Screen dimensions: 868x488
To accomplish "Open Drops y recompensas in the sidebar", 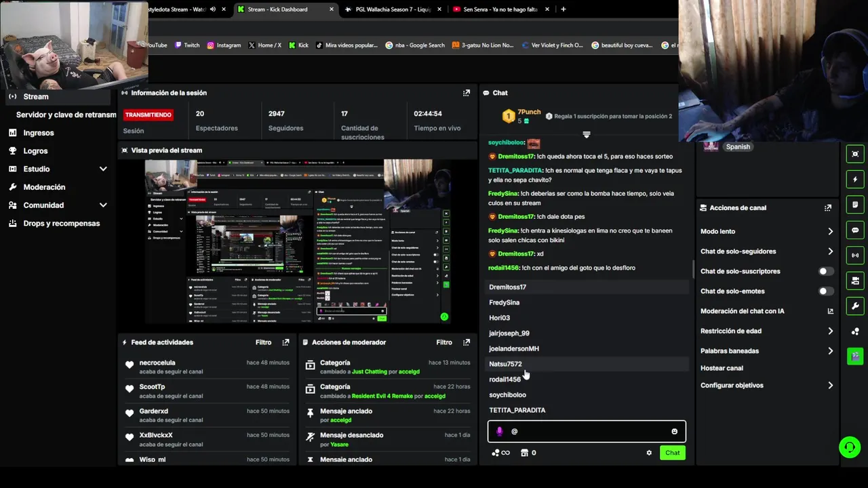I will point(61,224).
